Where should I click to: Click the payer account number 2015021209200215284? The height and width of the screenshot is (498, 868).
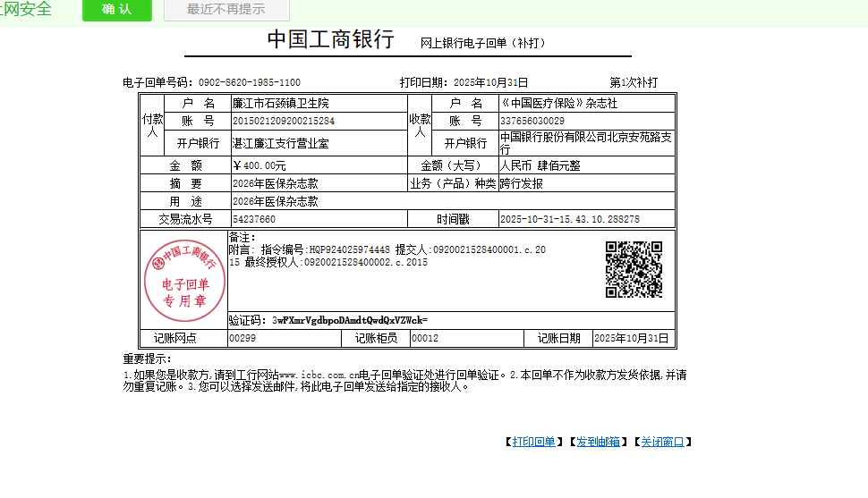coord(284,121)
